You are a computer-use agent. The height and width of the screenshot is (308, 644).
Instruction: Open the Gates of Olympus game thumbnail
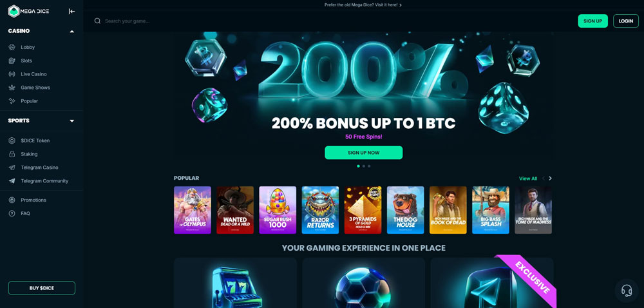[192, 210]
